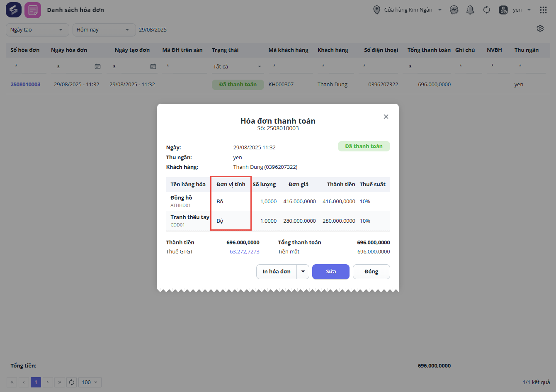
Task: Open the notifications bell
Action: coord(470,10)
